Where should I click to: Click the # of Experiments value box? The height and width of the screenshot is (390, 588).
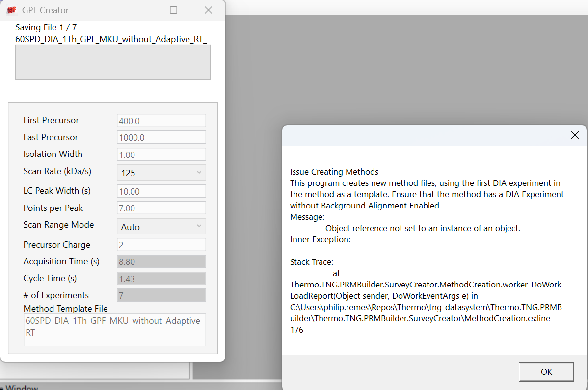161,295
